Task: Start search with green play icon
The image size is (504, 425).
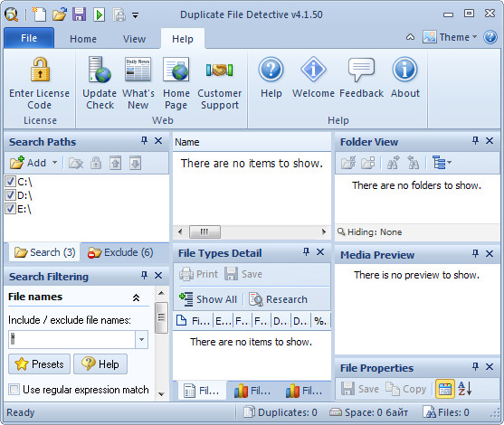Action: coord(99,14)
